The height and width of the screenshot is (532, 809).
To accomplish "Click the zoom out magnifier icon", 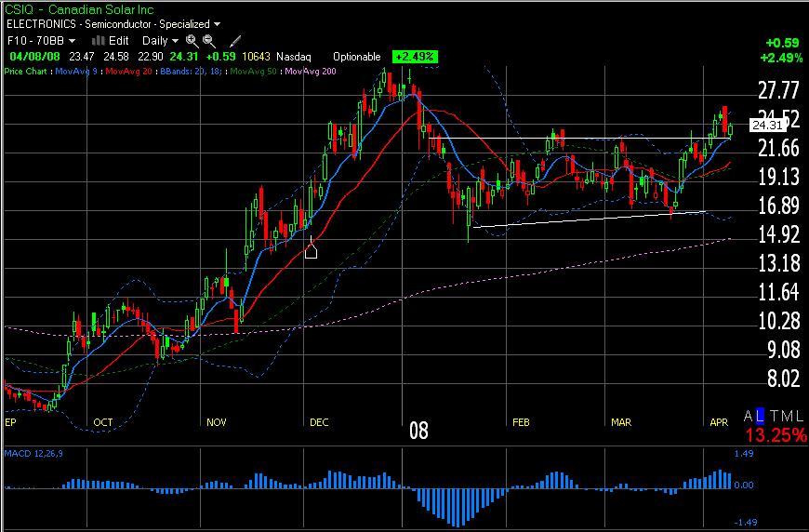I will click(209, 41).
